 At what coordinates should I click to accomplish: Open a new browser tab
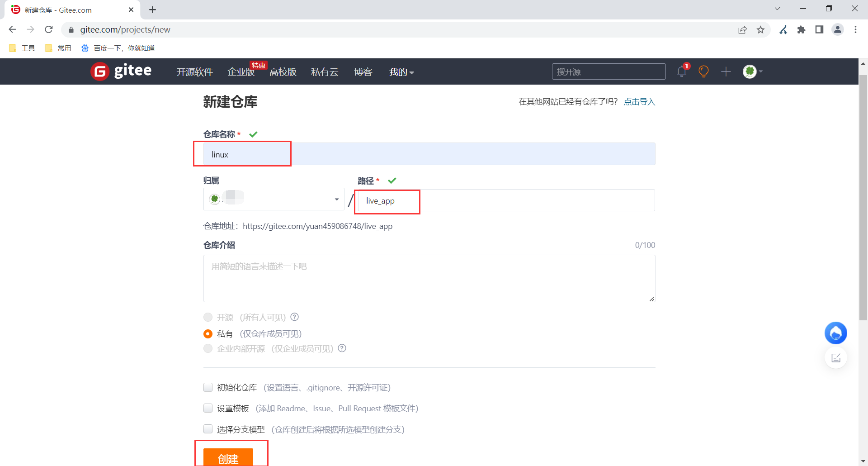(152, 10)
